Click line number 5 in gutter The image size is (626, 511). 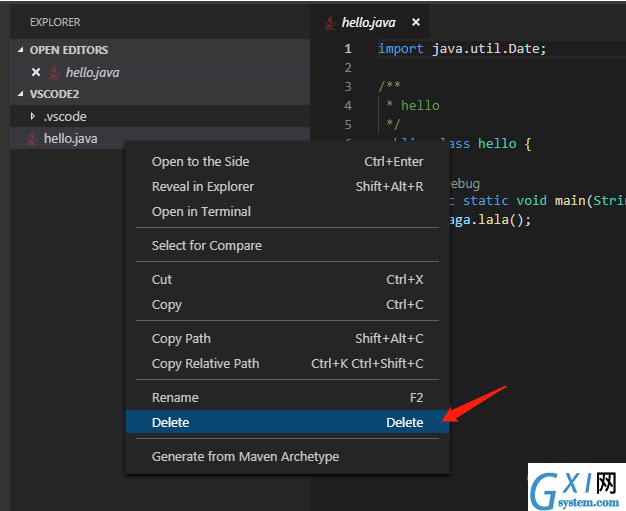[x=348, y=125]
